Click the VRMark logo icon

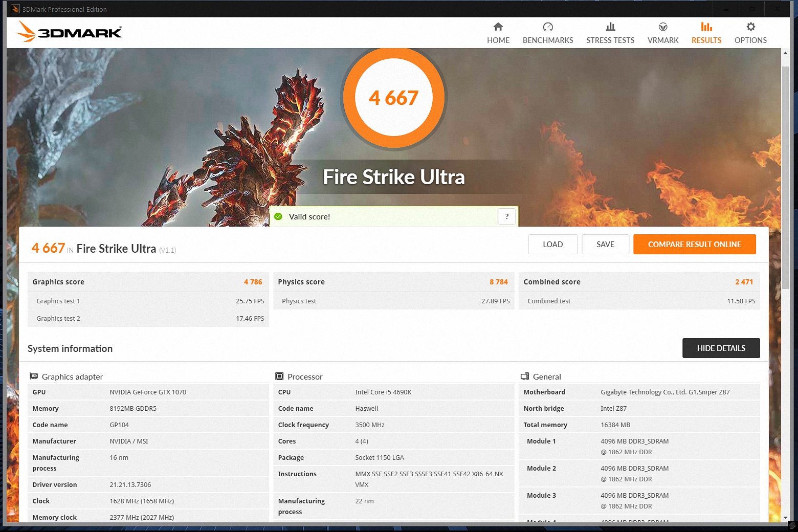click(x=663, y=27)
